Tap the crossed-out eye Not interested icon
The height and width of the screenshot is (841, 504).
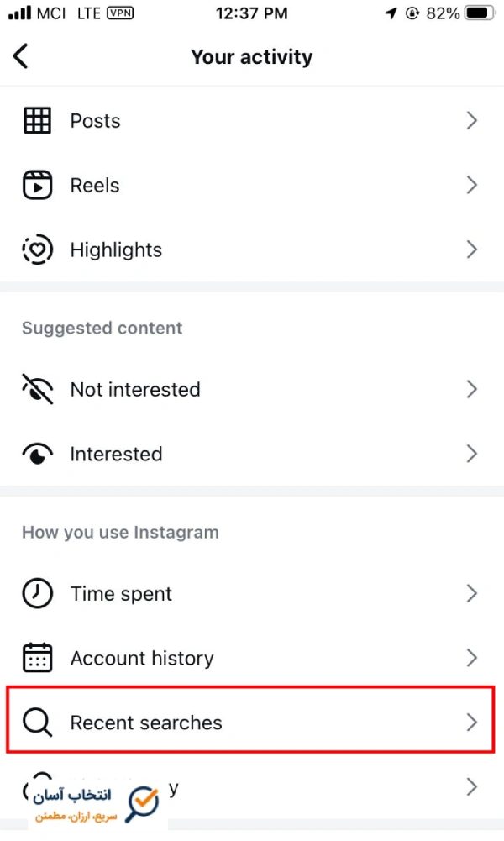point(38,389)
